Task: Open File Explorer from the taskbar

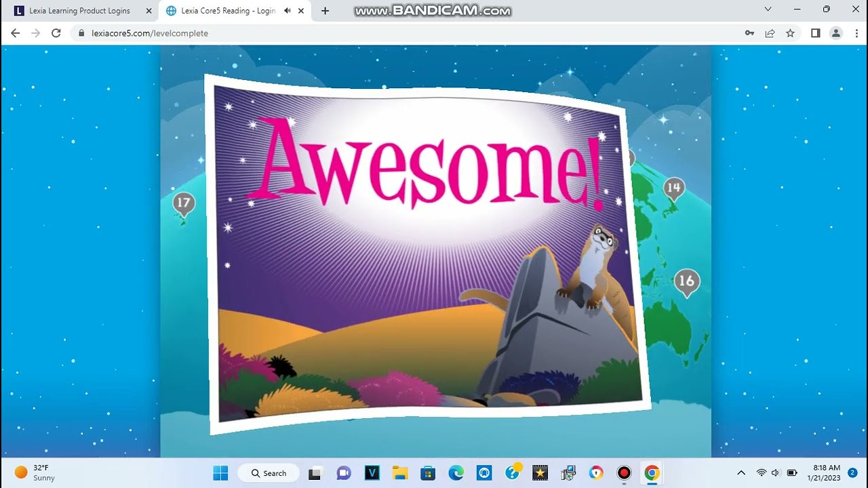Action: tap(400, 473)
